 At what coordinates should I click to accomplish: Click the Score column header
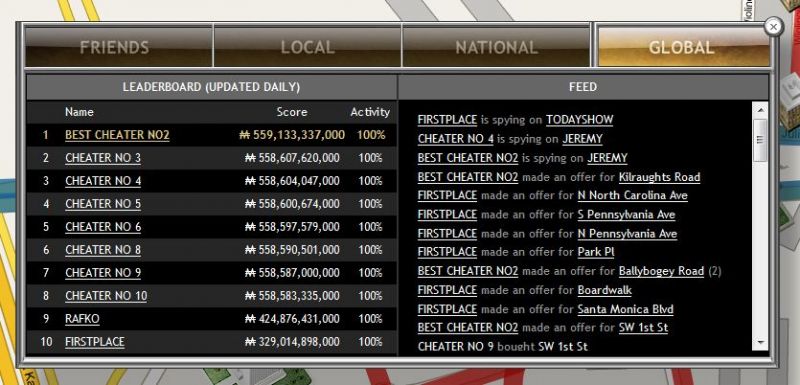click(x=292, y=112)
